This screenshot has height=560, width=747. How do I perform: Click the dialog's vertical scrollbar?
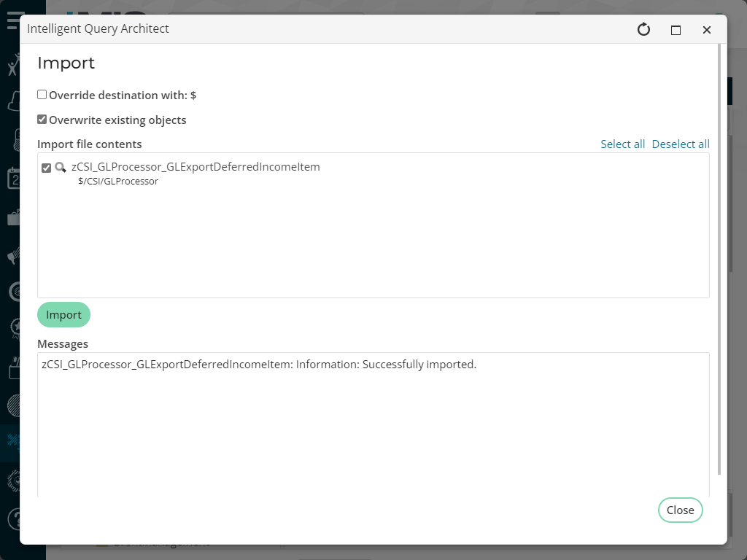pos(721,255)
